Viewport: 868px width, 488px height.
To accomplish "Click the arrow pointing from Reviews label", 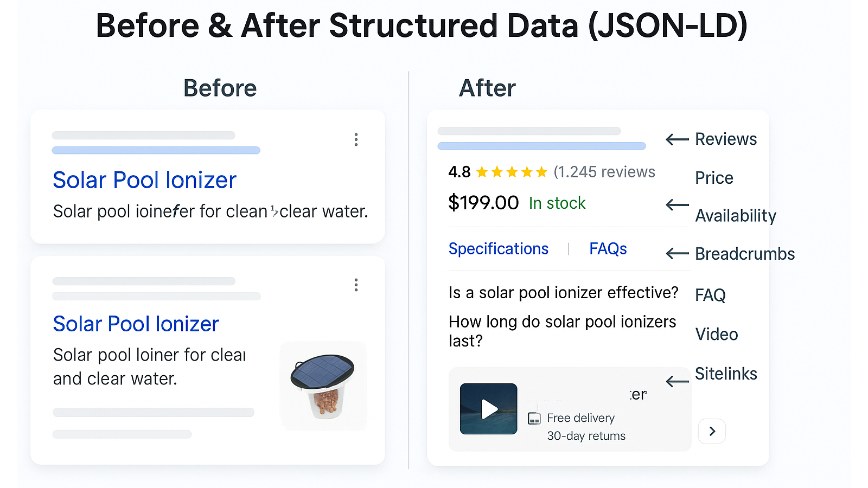I will (x=677, y=139).
